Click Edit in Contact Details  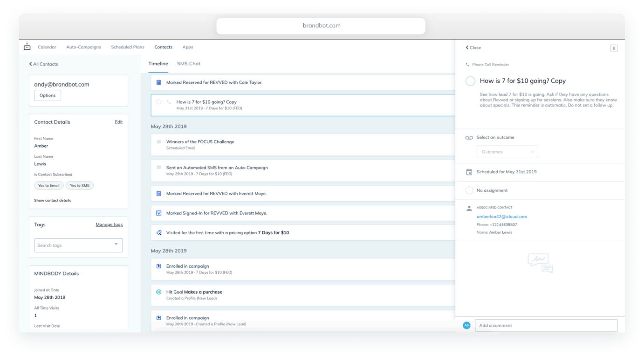pos(119,122)
